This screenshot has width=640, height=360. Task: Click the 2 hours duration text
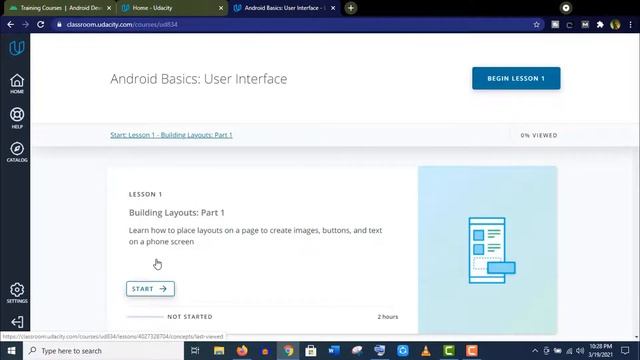387,317
